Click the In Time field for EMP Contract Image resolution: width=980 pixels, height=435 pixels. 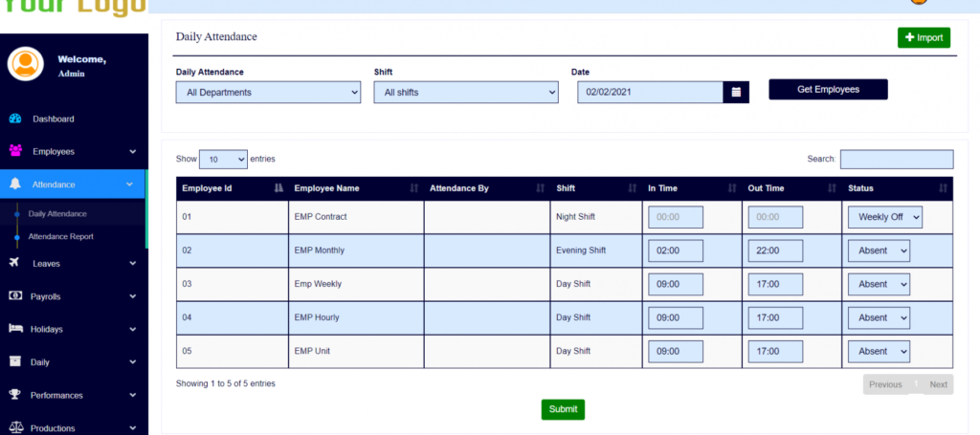pyautogui.click(x=676, y=217)
